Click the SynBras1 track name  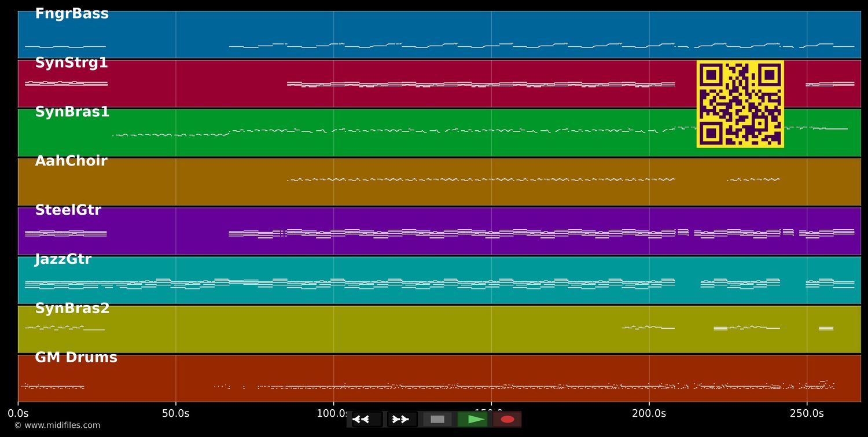point(72,112)
